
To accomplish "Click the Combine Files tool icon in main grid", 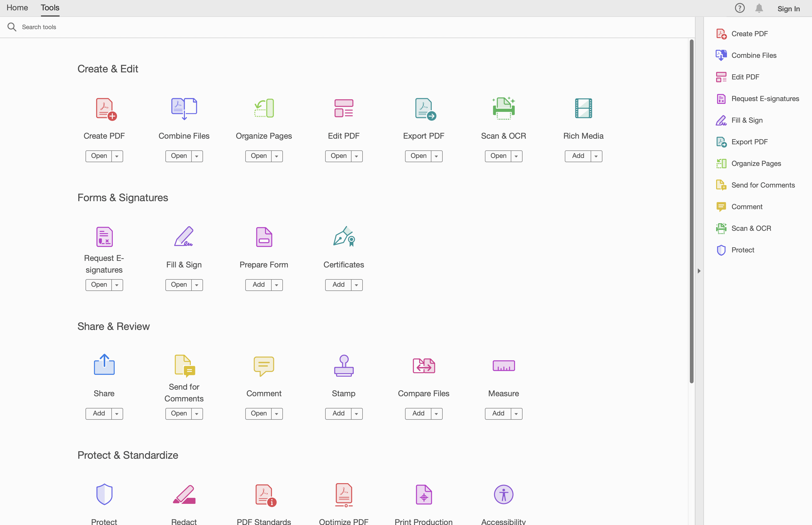I will (x=184, y=109).
